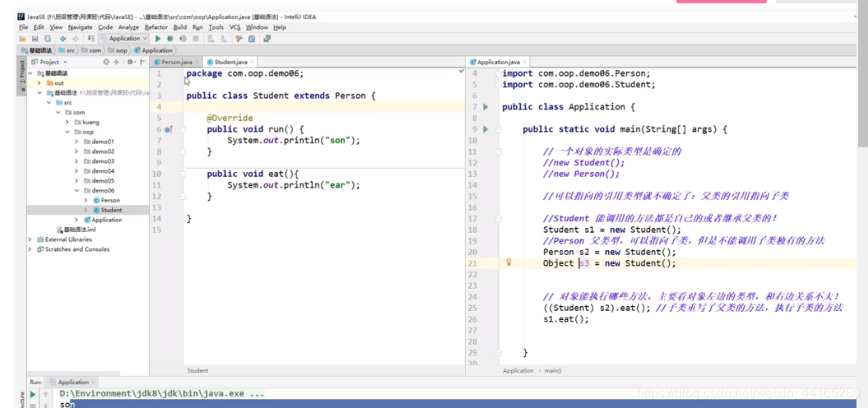This screenshot has width=868, height=408.
Task: Click up arrow in Run panel
Action: click(47, 394)
